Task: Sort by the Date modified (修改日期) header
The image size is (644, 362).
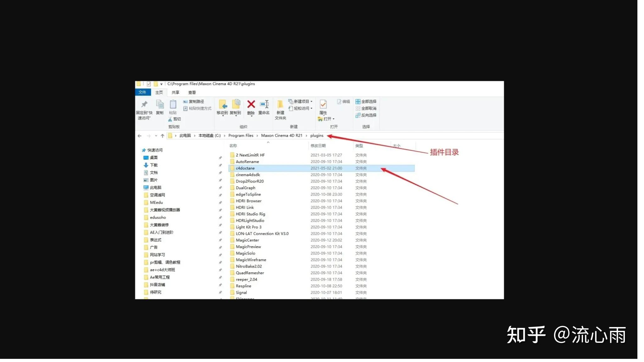Action: (318, 146)
